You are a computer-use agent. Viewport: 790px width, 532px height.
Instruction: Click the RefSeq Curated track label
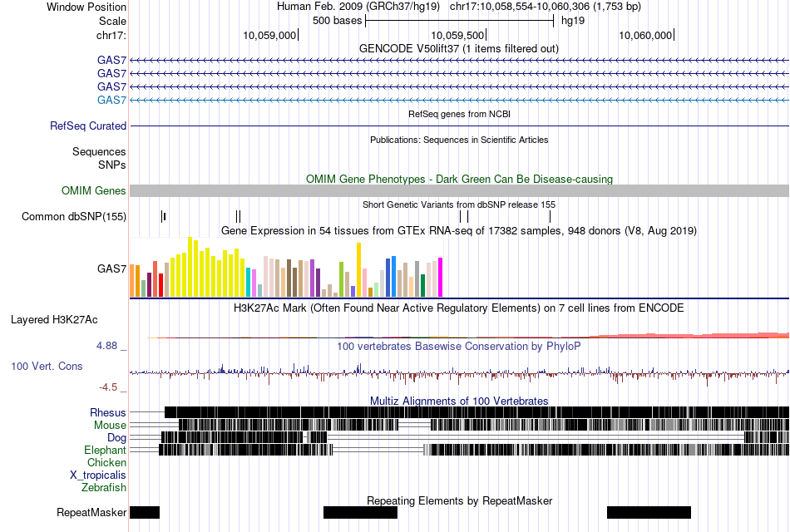click(88, 126)
